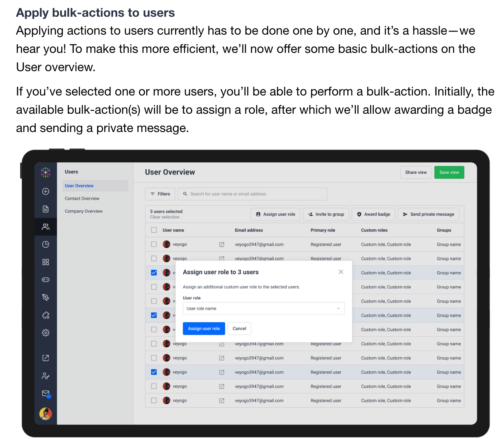Uncheck the bottom selected veyogo row
Image resolution: width=504 pixels, height=439 pixels.
(x=154, y=372)
